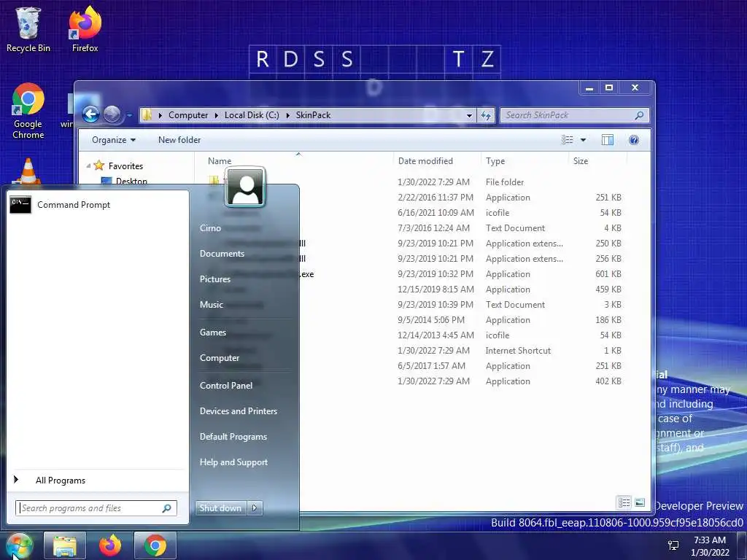Viewport: 747px width, 560px height.
Task: Click the Start menu search magnifier
Action: pos(167,508)
